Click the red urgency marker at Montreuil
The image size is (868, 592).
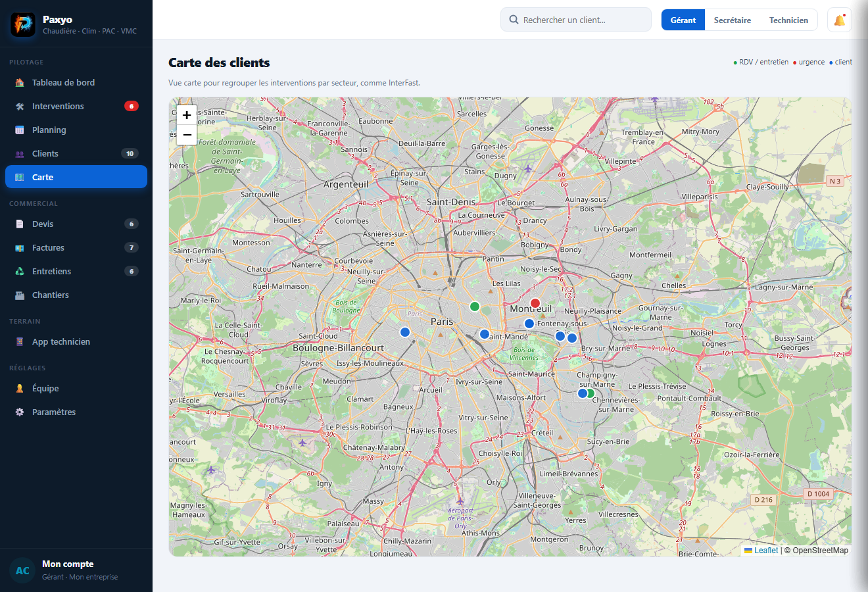click(535, 303)
